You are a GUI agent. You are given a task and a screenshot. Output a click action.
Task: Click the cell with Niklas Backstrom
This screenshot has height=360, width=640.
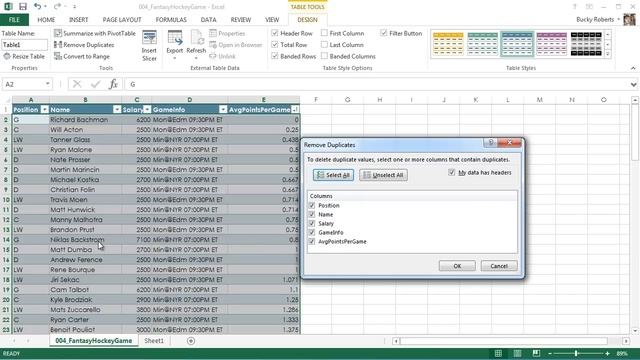pos(85,240)
